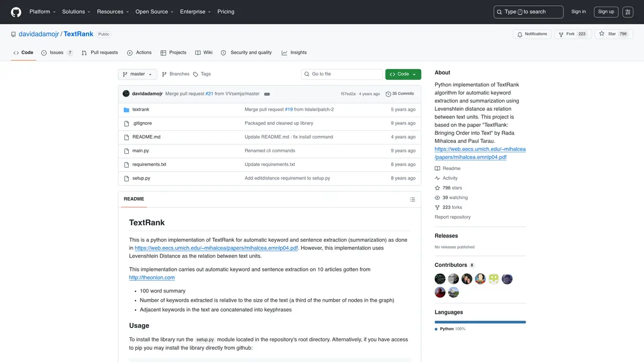Switch to the Actions tab
This screenshot has height=362, width=644.
139,53
